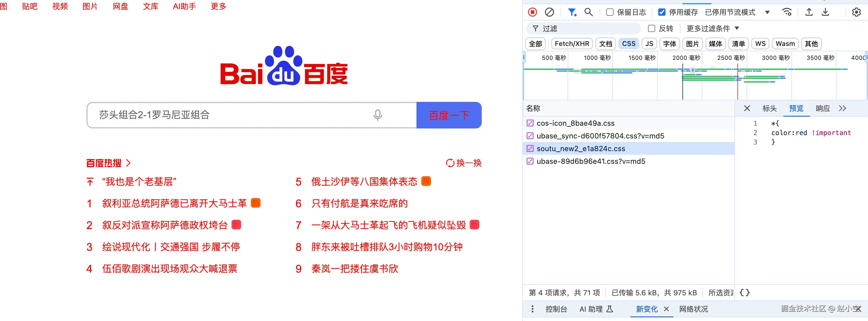
Task: Import HAR file upload icon
Action: (809, 12)
